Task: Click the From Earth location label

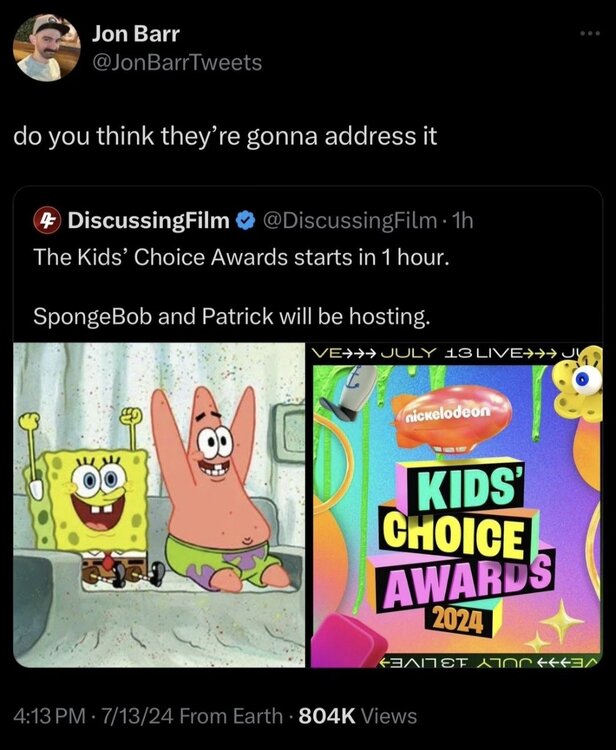Action: click(x=231, y=716)
